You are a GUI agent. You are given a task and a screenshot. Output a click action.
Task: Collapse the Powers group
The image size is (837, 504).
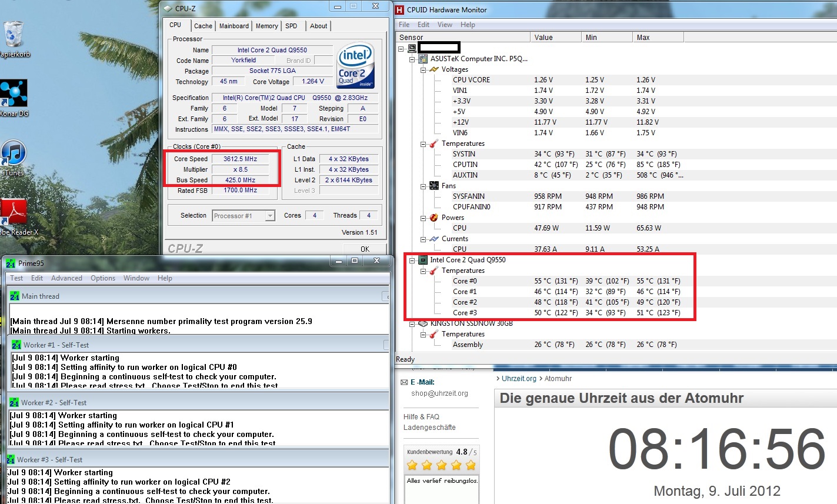pos(423,218)
